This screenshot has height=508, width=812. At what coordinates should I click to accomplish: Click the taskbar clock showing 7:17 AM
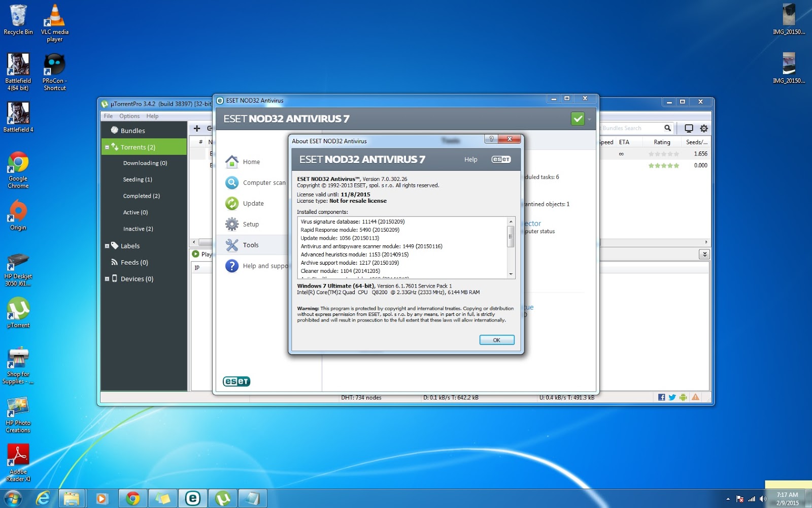click(x=787, y=499)
